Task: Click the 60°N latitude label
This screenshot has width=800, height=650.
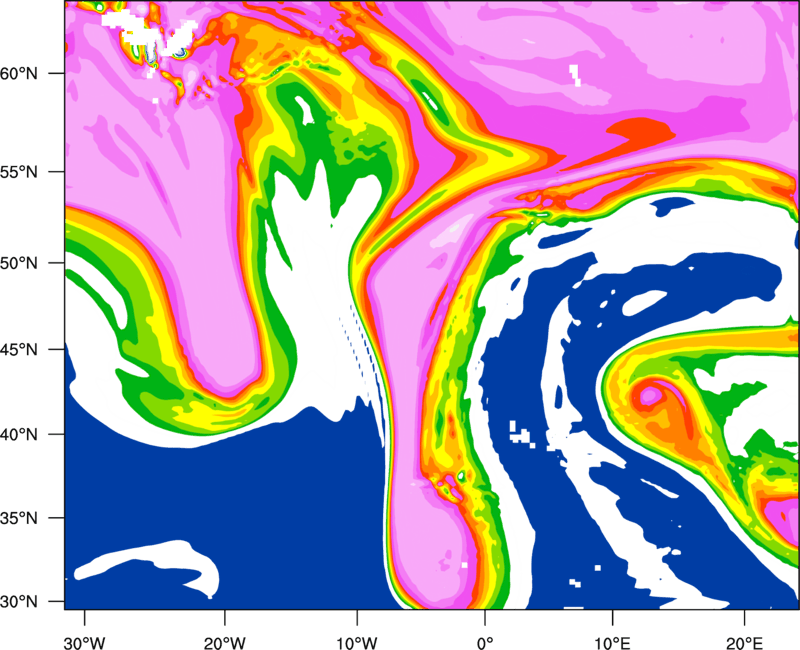Action: coord(19,74)
